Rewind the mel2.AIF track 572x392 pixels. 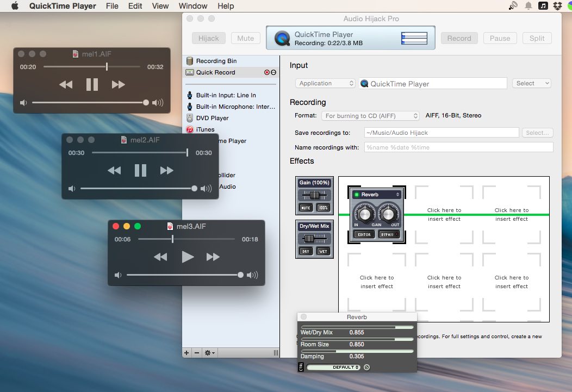[x=114, y=170]
